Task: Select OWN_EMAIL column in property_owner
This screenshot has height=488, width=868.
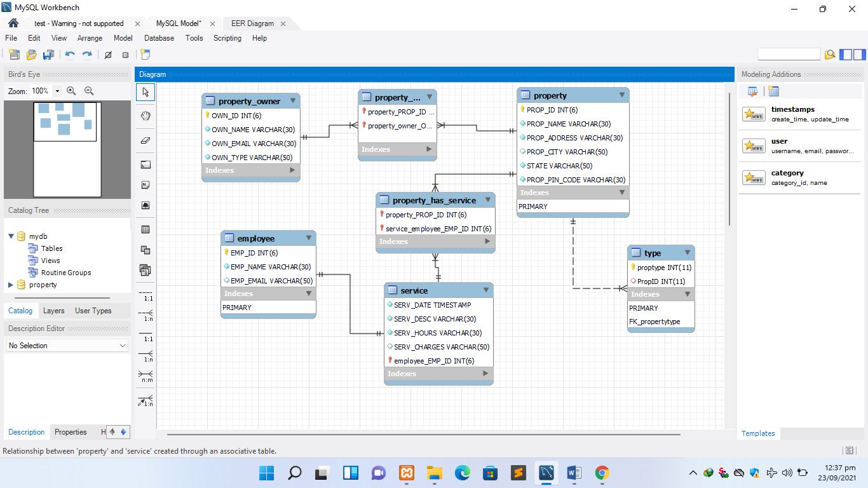Action: [250, 144]
